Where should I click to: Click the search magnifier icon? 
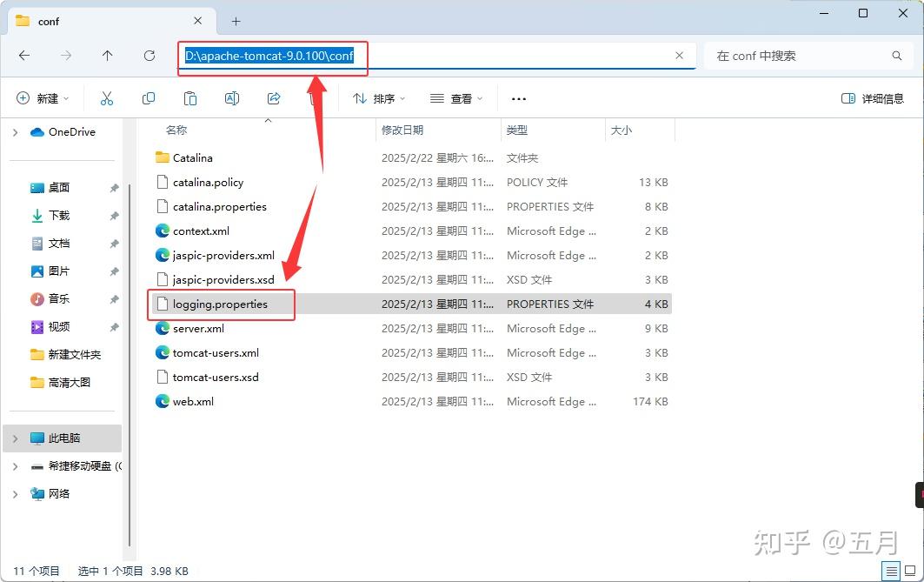click(896, 55)
